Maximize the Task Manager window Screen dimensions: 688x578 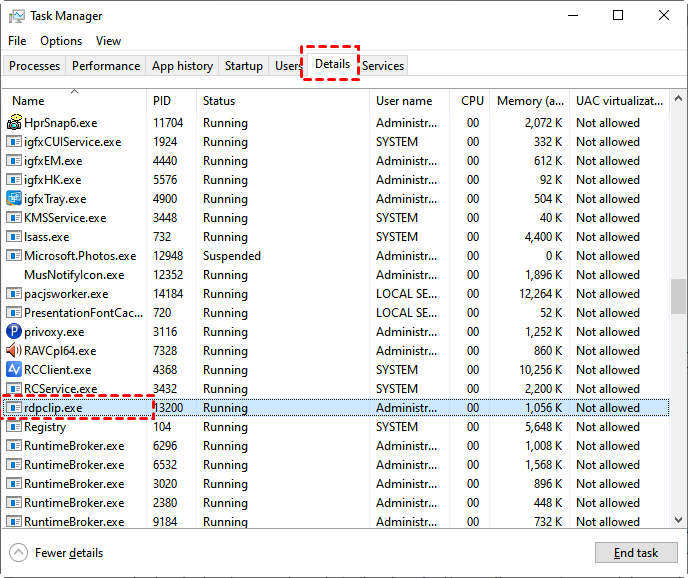[618, 15]
